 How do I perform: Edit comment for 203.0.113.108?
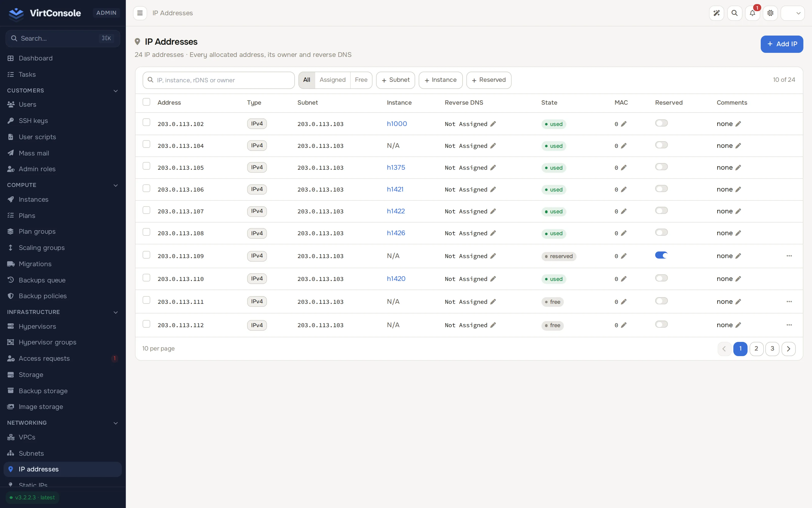click(x=738, y=233)
